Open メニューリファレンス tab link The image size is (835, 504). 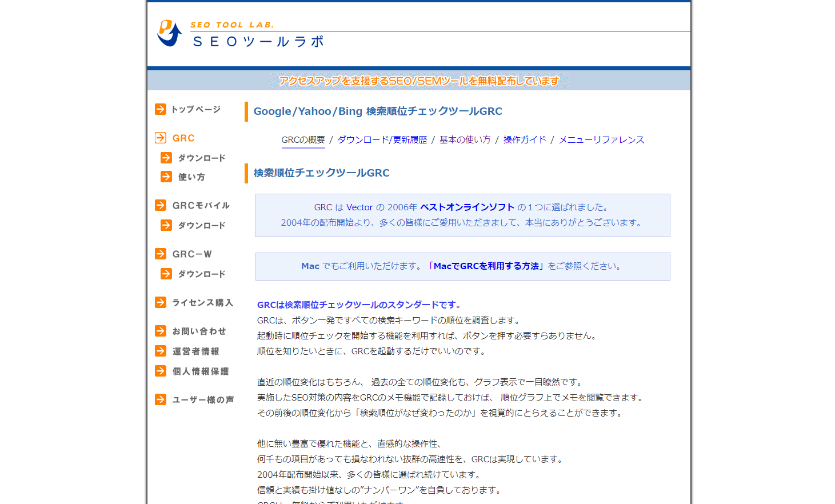click(x=601, y=140)
